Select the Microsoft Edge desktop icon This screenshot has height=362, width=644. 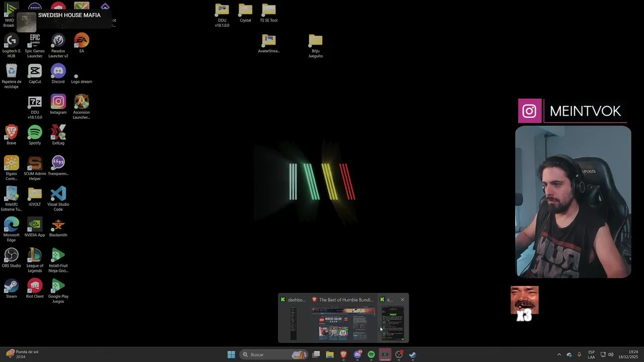(11, 229)
